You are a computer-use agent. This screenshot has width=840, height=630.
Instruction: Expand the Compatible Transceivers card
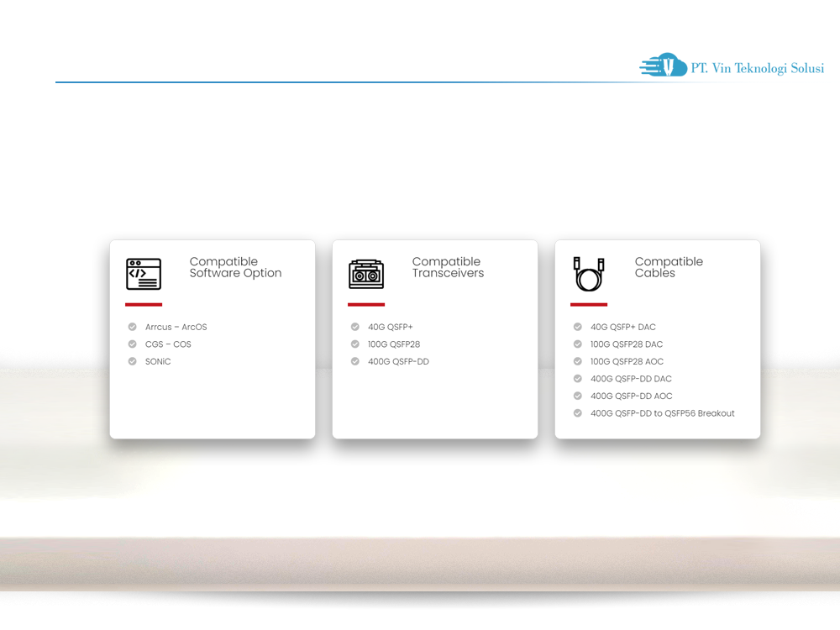click(x=435, y=339)
